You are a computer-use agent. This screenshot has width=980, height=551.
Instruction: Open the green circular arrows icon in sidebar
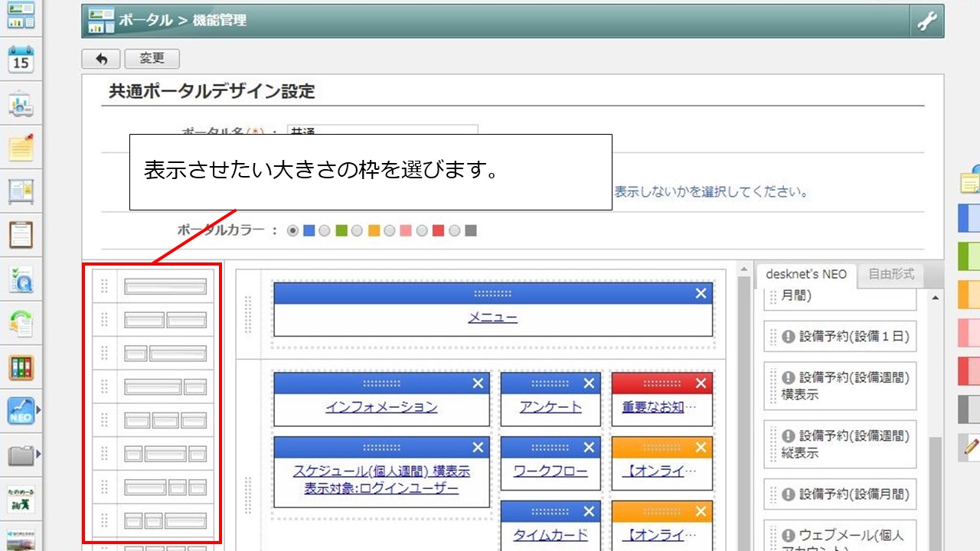[x=21, y=324]
